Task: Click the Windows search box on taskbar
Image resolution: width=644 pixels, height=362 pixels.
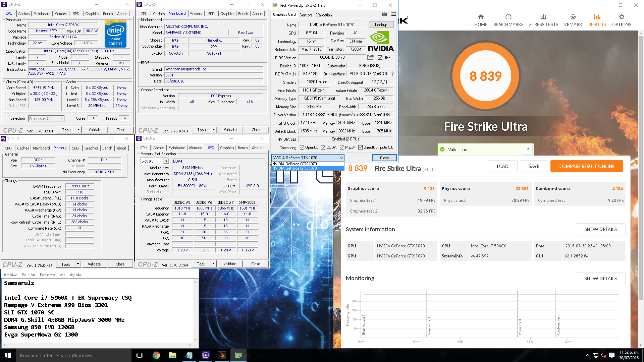Action: (74, 355)
